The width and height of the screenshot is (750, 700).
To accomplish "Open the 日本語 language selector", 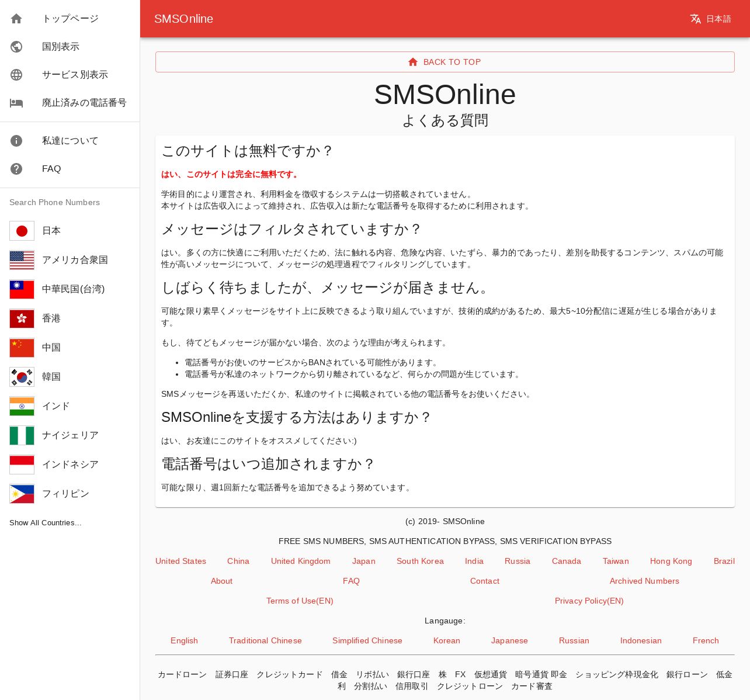I will [x=710, y=19].
